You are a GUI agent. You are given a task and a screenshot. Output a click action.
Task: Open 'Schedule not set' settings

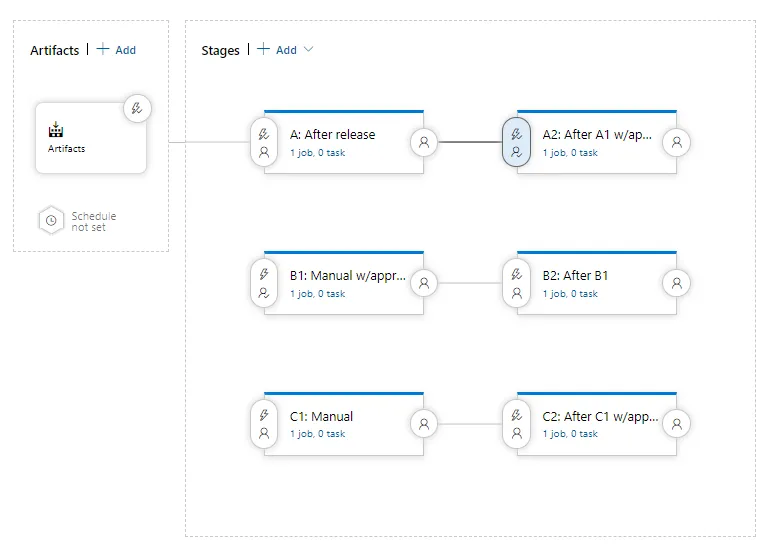tap(93, 221)
